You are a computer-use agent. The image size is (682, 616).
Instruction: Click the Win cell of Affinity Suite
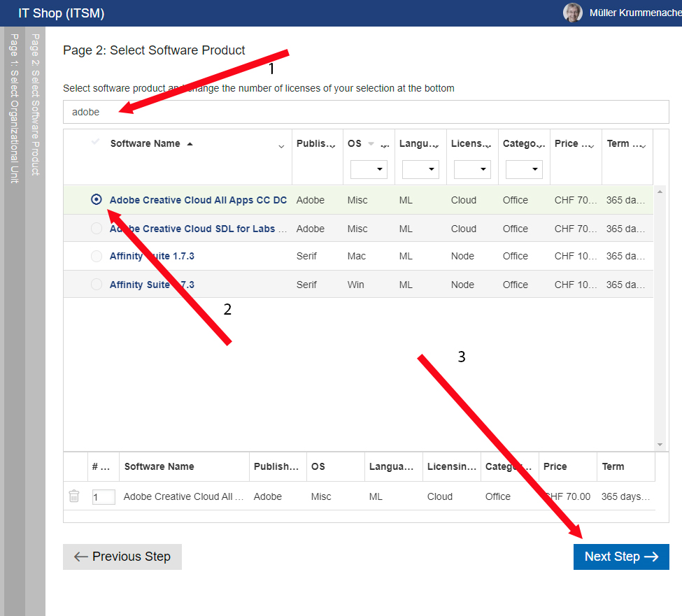356,285
